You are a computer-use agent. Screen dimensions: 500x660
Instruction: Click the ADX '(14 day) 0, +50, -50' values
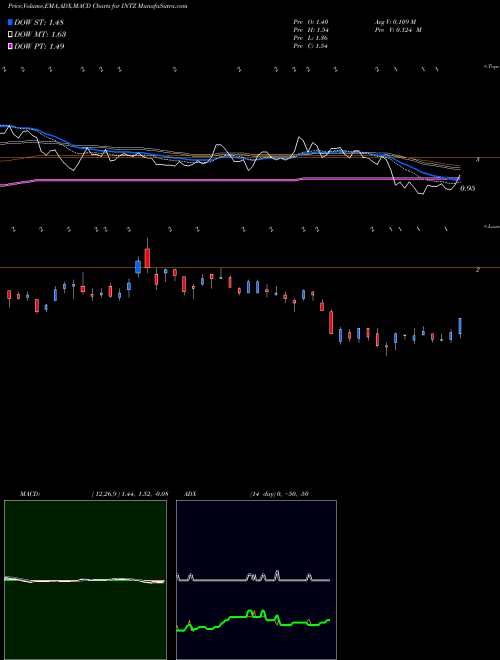pyautogui.click(x=279, y=494)
